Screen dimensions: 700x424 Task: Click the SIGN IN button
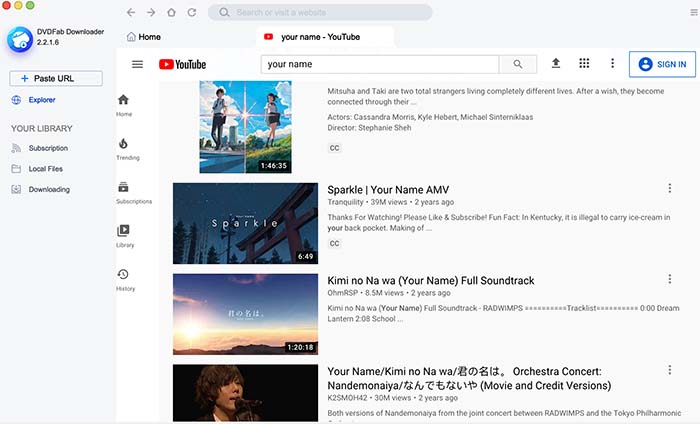click(x=661, y=64)
